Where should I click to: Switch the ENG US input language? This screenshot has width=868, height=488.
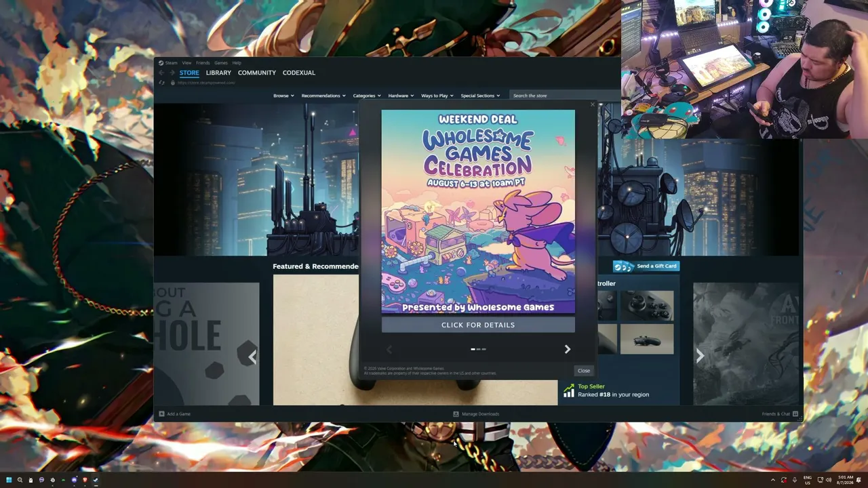coord(808,480)
